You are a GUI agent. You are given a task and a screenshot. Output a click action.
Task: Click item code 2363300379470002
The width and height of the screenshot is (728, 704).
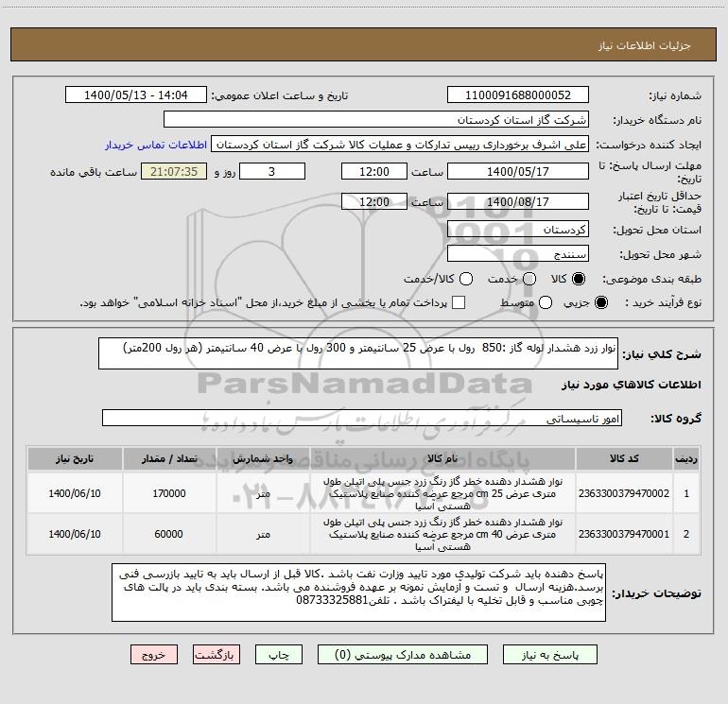coord(624,493)
